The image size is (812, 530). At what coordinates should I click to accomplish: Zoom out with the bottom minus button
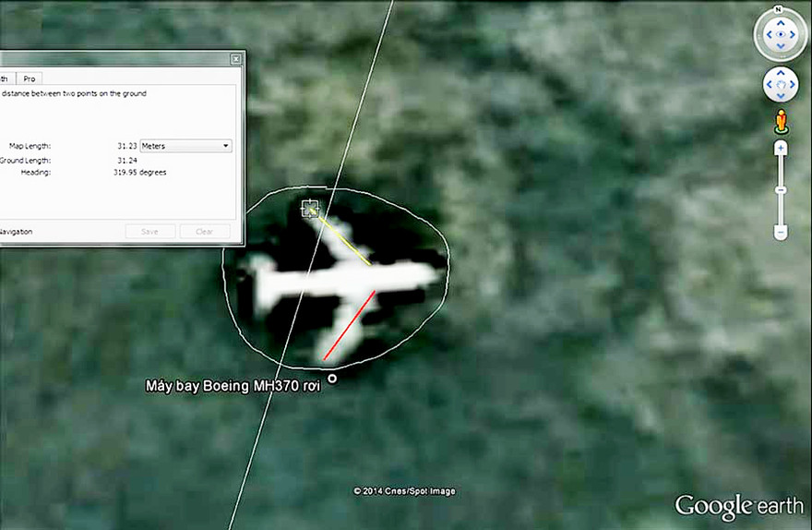point(781,233)
